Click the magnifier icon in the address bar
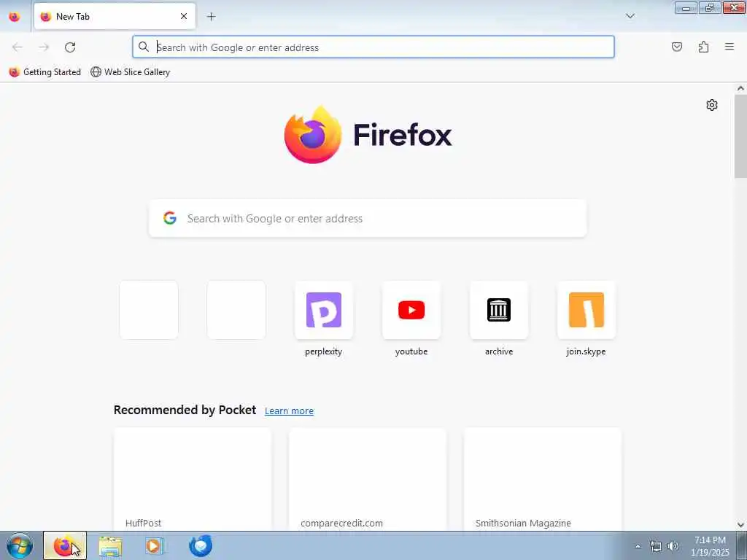This screenshot has height=560, width=747. [x=144, y=47]
